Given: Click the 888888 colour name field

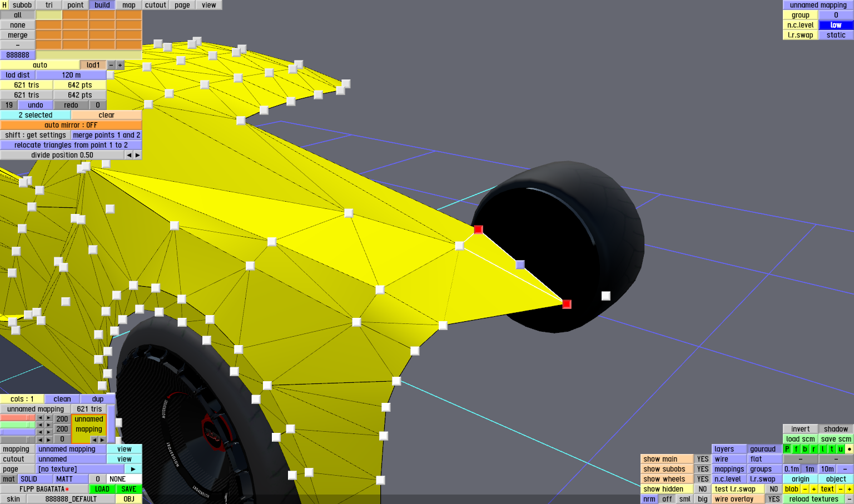Looking at the screenshot, I should click(x=18, y=55).
